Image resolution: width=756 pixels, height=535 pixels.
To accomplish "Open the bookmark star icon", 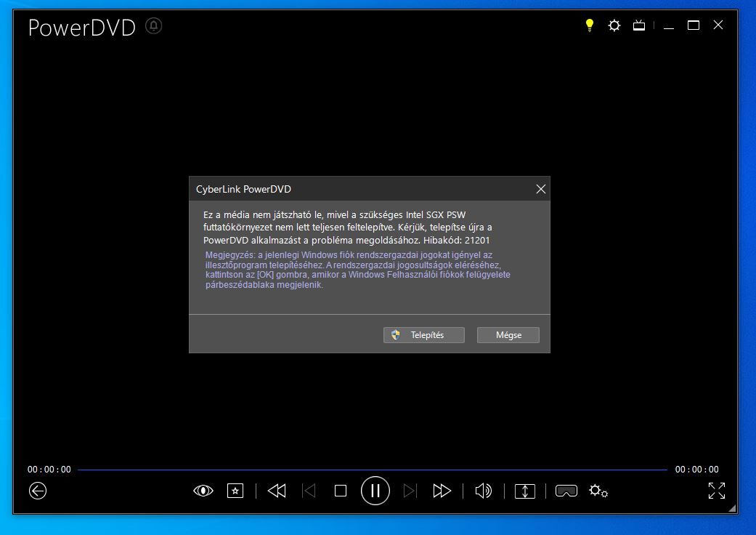I will [235, 491].
